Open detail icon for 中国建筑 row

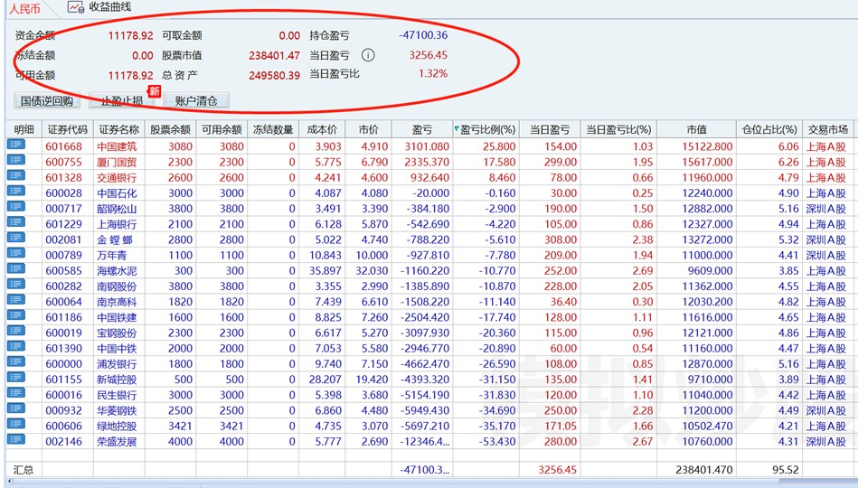point(16,145)
